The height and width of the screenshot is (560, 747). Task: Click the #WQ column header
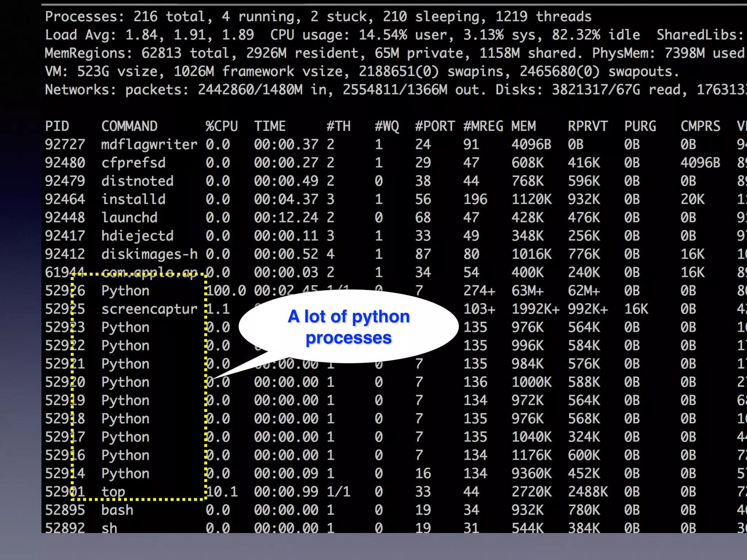[387, 126]
